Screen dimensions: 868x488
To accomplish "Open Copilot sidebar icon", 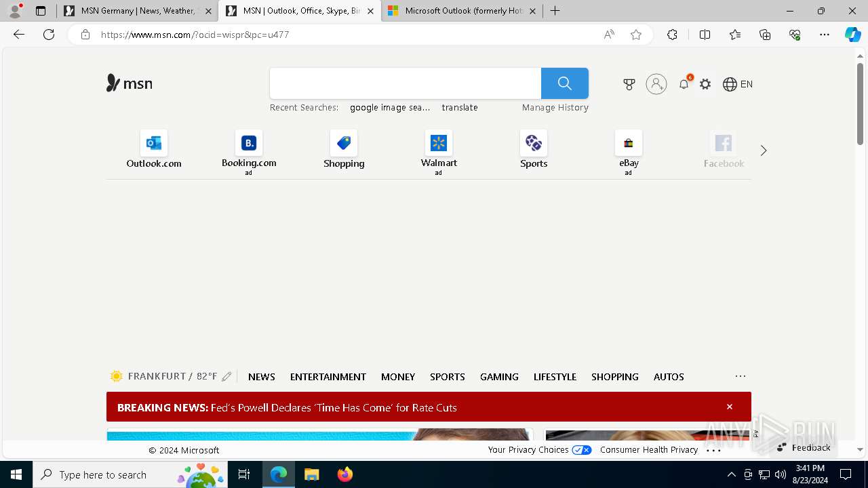I will pos(853,35).
